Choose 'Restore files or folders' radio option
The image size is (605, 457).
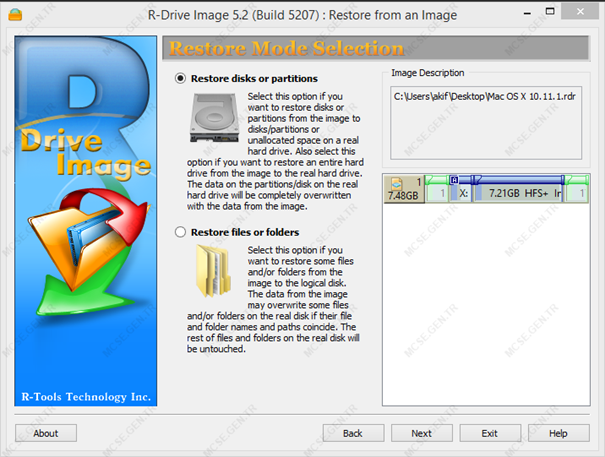(180, 232)
